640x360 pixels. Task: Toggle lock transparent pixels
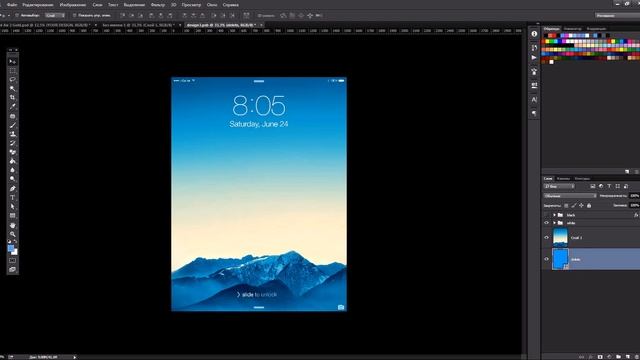566,205
